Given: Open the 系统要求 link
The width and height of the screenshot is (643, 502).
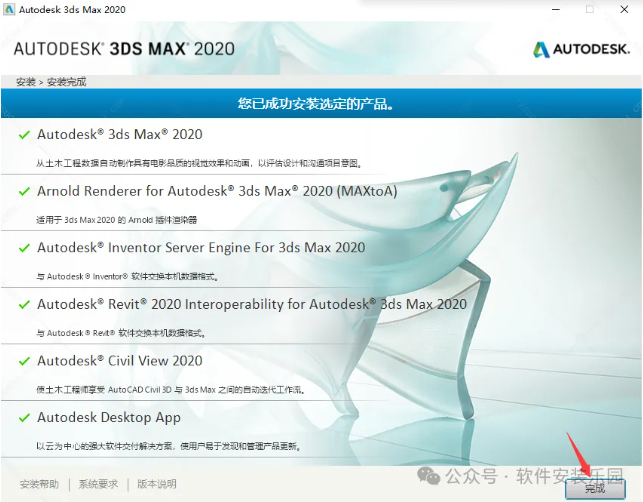Looking at the screenshot, I should [x=99, y=484].
